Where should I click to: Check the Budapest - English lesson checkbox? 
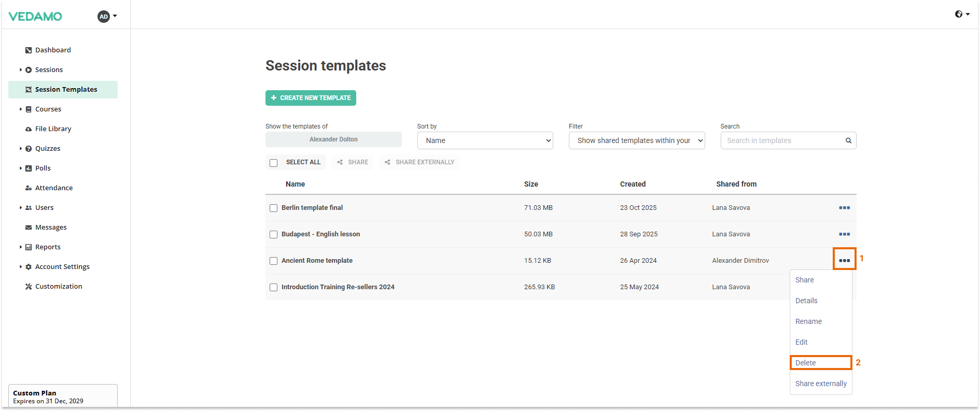pos(274,235)
